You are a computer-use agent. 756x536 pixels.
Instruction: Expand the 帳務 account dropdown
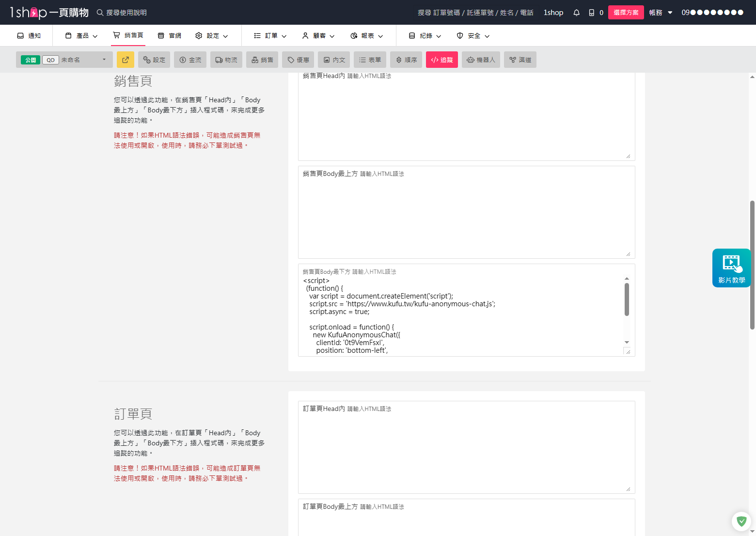(x=661, y=13)
